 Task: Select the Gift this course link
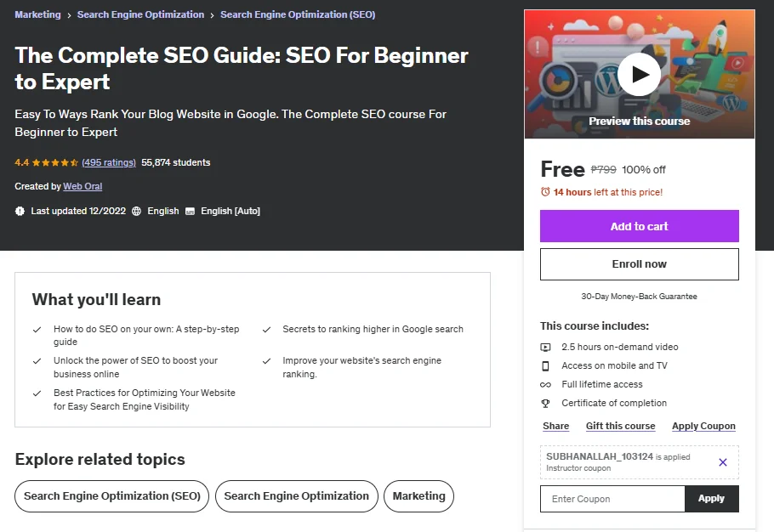[621, 426]
